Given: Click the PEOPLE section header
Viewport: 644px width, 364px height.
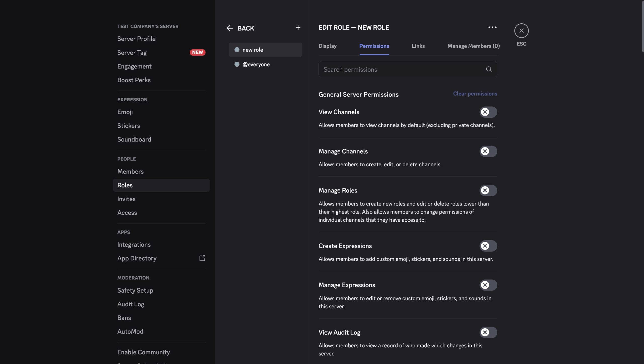Looking at the screenshot, I should point(126,159).
